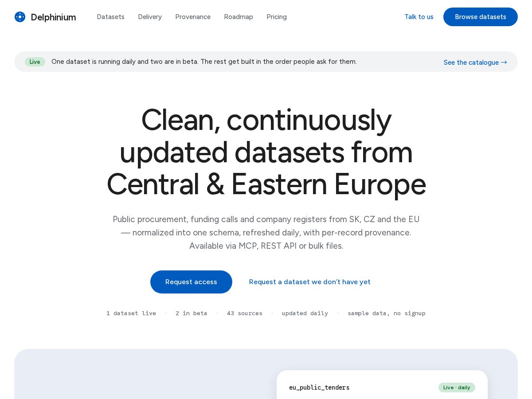
Task: Click the Live badge in announcement banner
Action: pyautogui.click(x=35, y=62)
